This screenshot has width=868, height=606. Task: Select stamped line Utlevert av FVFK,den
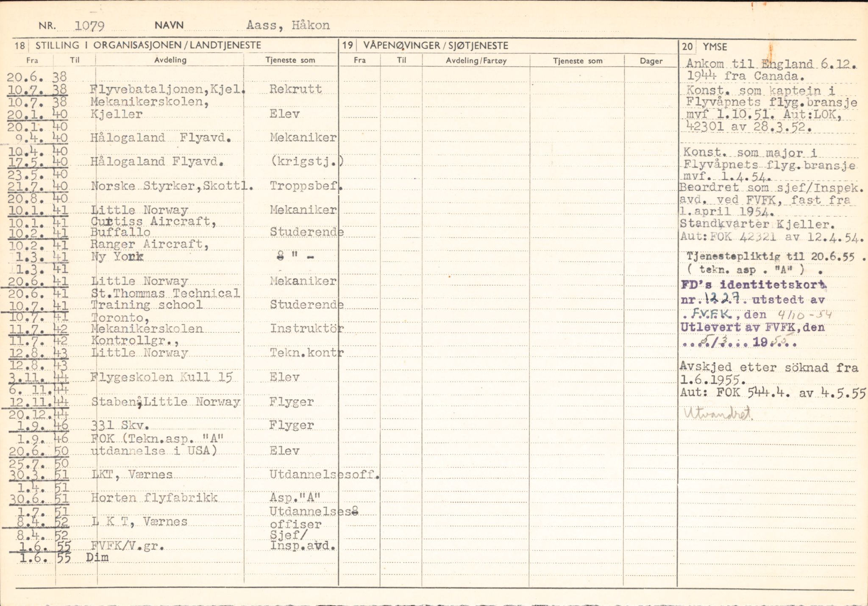click(x=752, y=327)
